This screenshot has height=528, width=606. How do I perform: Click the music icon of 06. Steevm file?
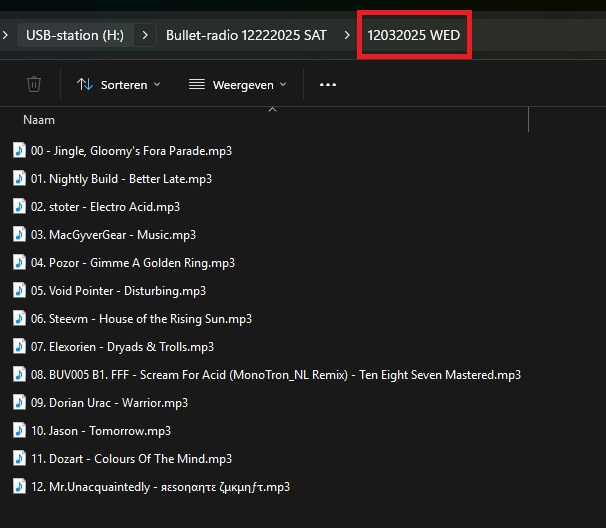(x=19, y=318)
